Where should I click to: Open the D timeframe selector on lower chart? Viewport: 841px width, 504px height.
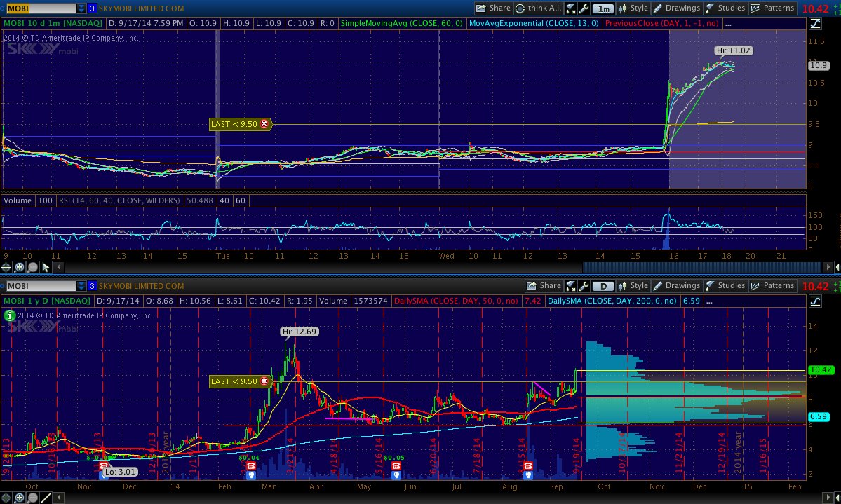click(603, 286)
